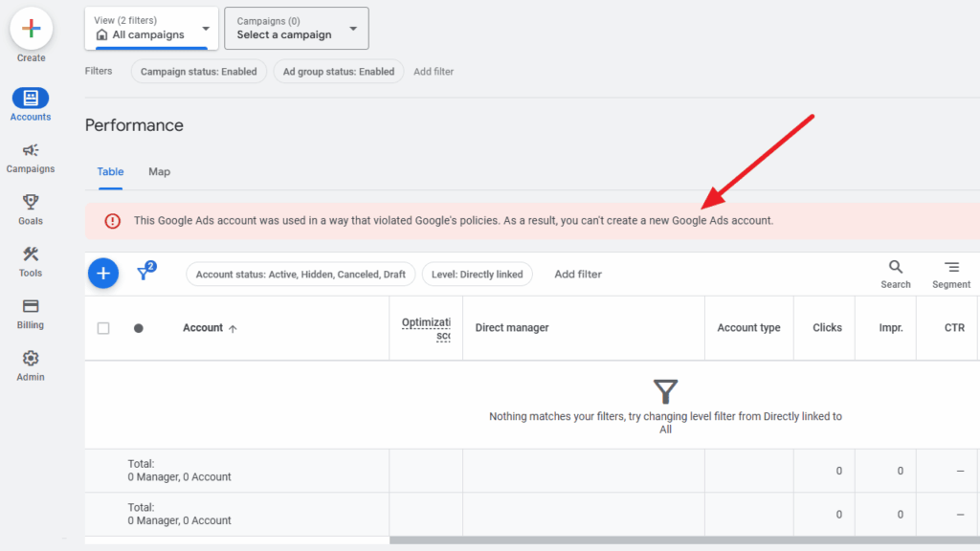Viewport: 980px width, 551px height.
Task: Select the Table tab
Action: (x=109, y=171)
